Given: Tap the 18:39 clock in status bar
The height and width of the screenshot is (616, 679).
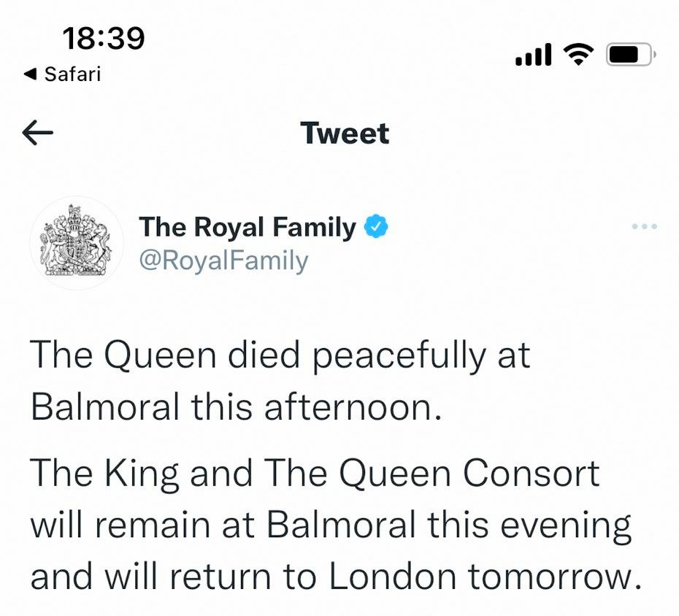Looking at the screenshot, I should [x=104, y=39].
